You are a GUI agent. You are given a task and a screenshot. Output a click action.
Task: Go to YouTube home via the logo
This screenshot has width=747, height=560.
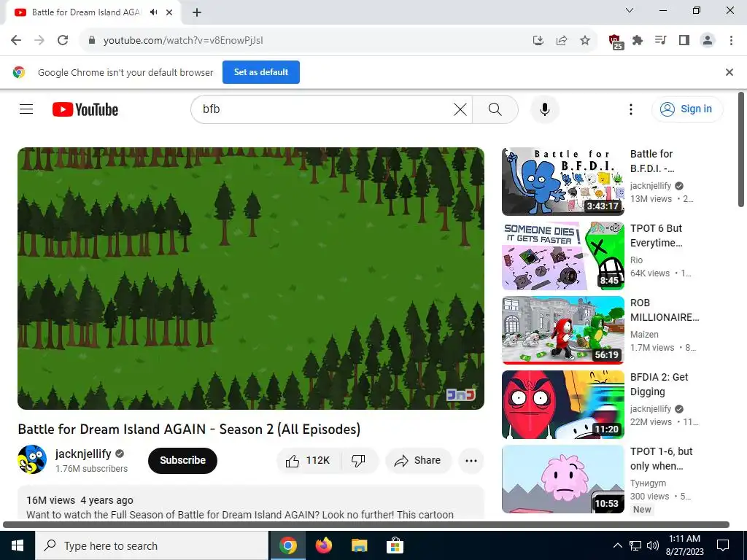(x=85, y=109)
